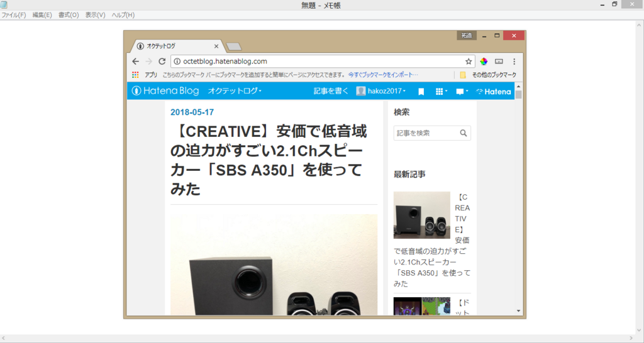Click the octetblog.hatenablog.com address bar
The image size is (644, 343).
point(323,62)
